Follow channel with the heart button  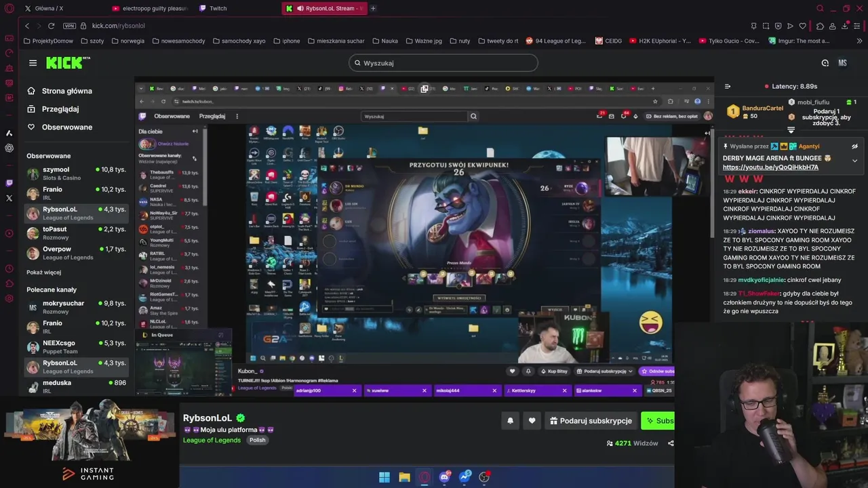coord(532,421)
